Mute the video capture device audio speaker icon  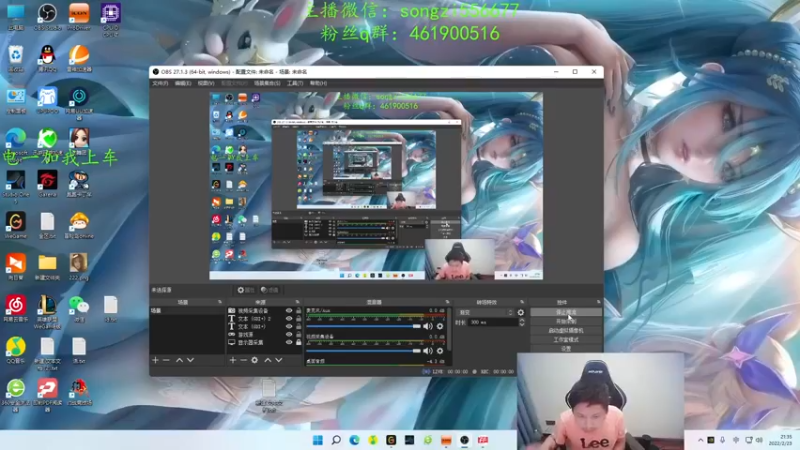pos(428,351)
